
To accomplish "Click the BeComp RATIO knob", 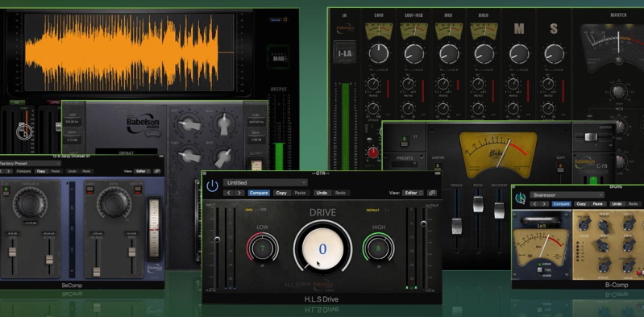I will pyautogui.click(x=114, y=202).
